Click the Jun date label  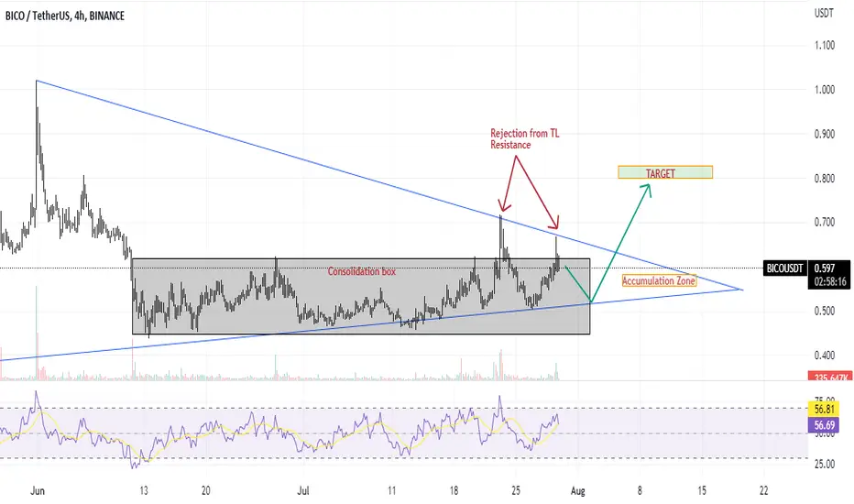point(37,491)
